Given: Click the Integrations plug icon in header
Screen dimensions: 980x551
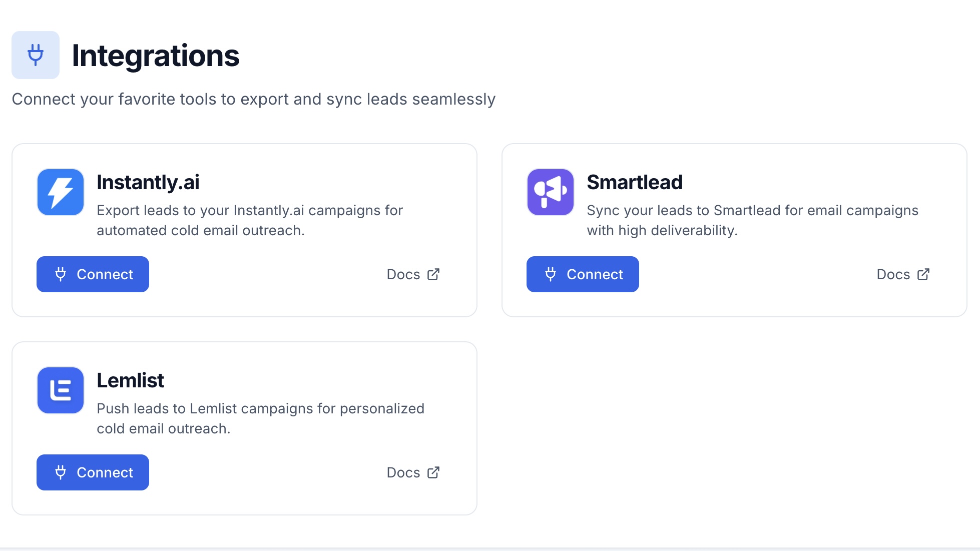Looking at the screenshot, I should [x=36, y=55].
